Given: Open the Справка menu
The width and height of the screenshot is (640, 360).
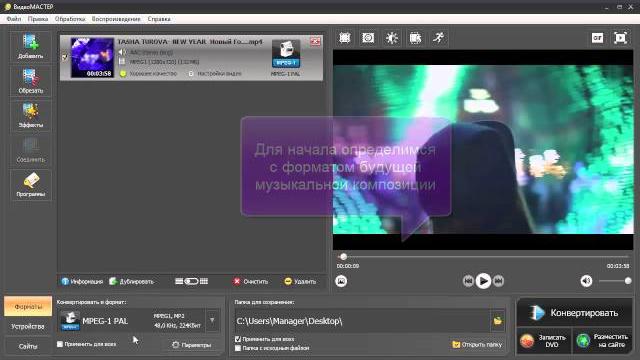Looking at the screenshot, I should (159, 19).
